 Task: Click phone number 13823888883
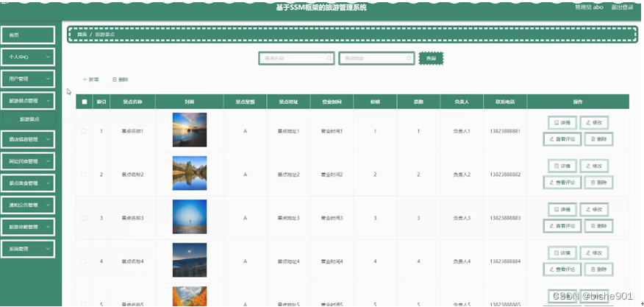[505, 218]
